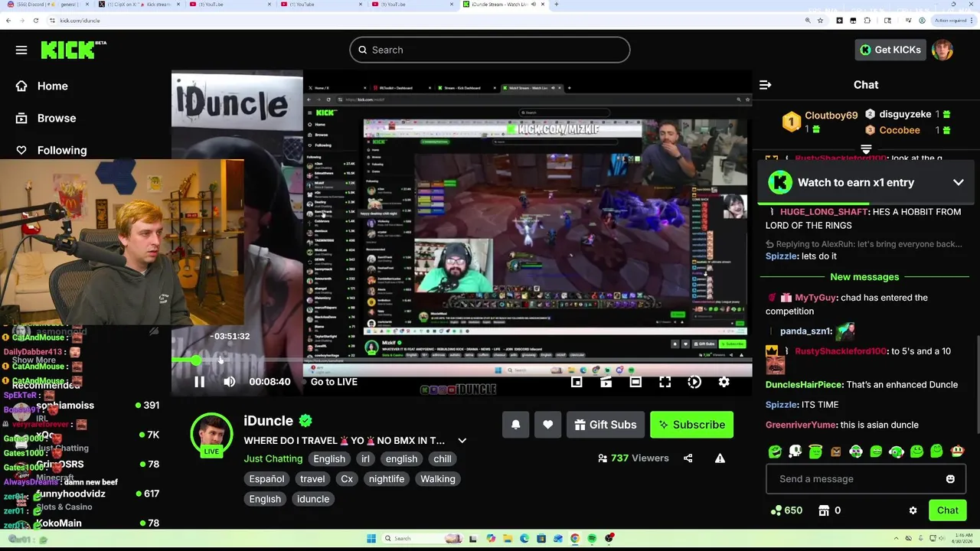Select the chill tag

[443, 458]
